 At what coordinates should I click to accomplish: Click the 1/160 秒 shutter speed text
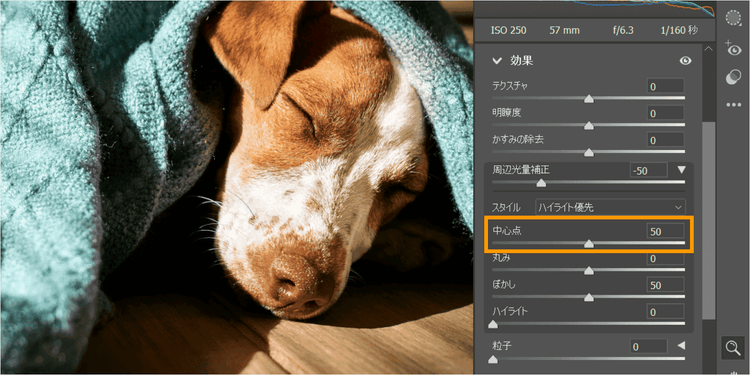click(x=679, y=31)
